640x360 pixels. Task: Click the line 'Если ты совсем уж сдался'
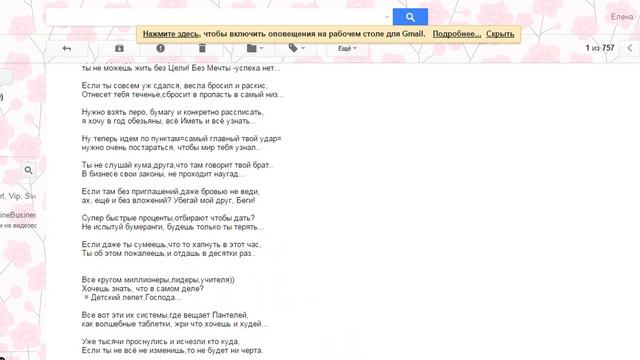pyautogui.click(x=175, y=86)
